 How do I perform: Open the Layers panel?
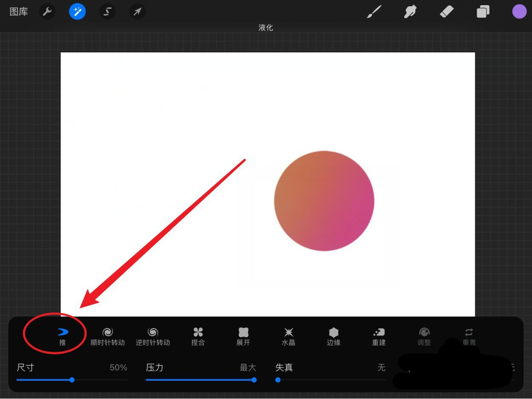coord(483,11)
